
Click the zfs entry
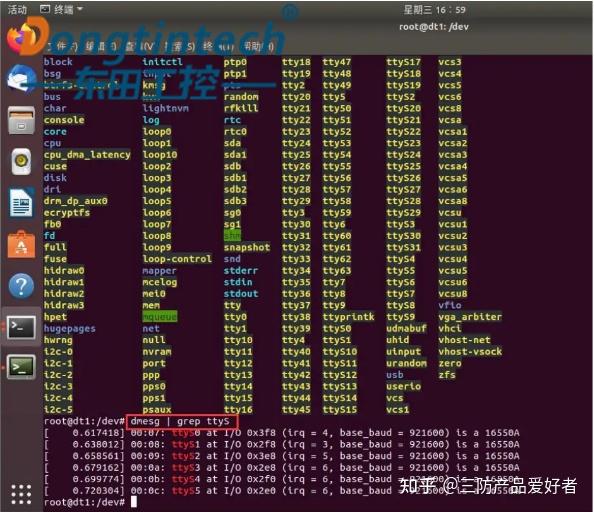coord(447,375)
